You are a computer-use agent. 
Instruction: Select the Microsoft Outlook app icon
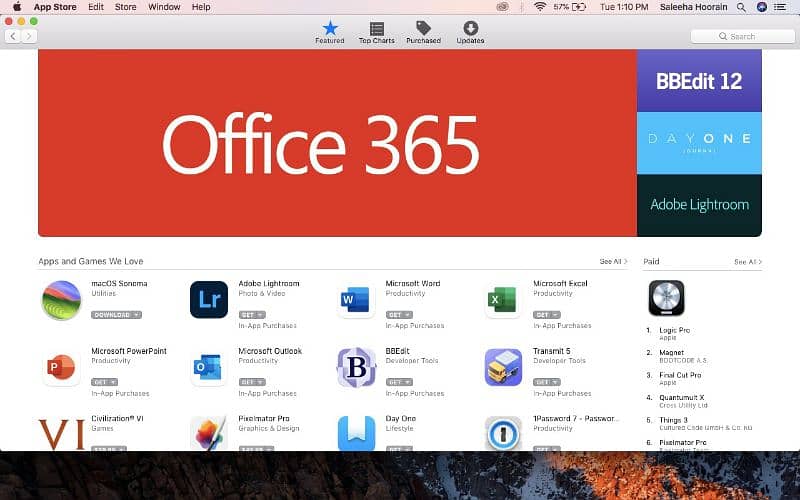(209, 367)
